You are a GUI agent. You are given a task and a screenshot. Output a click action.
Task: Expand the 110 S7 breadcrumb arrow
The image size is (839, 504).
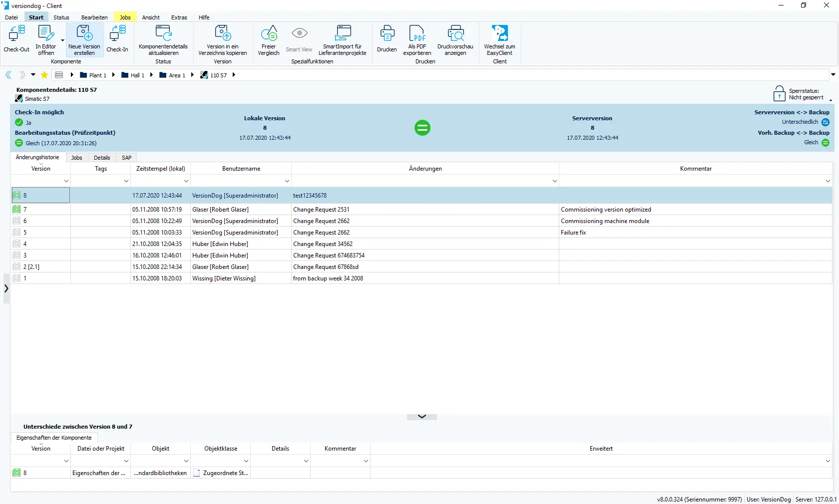(234, 75)
